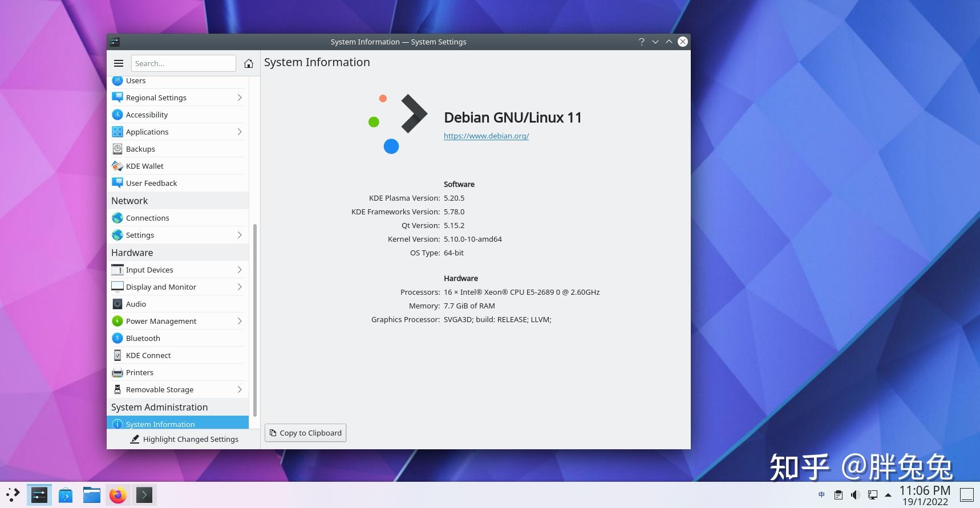Open Discover software center from taskbar
This screenshot has height=508, width=980.
point(66,495)
